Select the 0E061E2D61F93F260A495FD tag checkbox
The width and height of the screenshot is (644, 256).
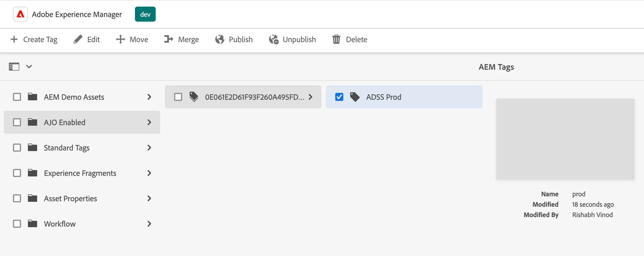tap(178, 97)
